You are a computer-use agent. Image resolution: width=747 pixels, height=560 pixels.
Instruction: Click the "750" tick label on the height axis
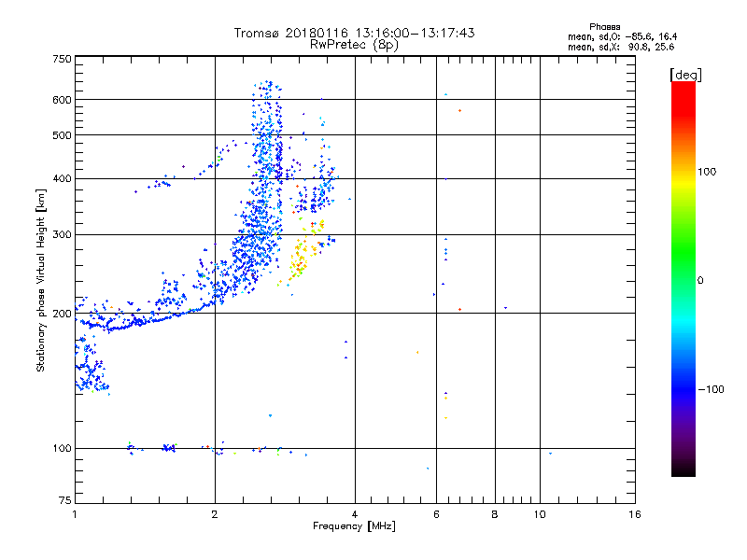coord(62,59)
